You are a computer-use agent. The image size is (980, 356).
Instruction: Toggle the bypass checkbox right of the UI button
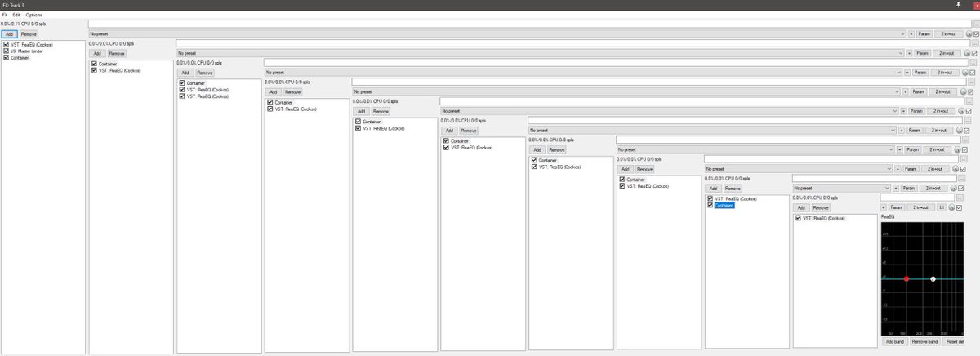click(960, 207)
